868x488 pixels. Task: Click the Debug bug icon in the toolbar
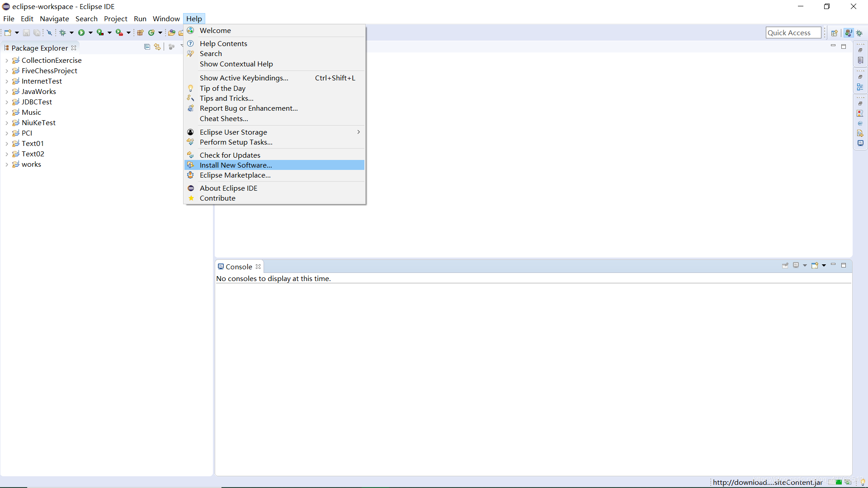point(63,33)
